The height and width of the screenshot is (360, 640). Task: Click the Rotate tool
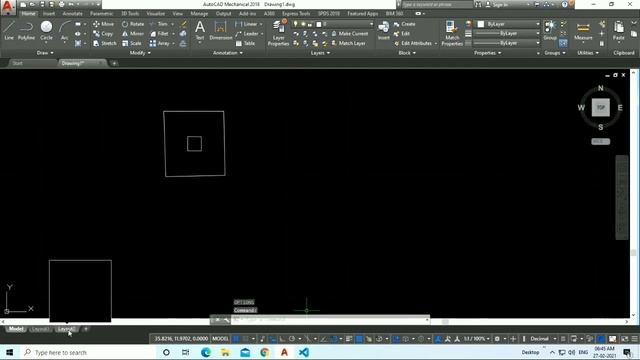(x=133, y=24)
